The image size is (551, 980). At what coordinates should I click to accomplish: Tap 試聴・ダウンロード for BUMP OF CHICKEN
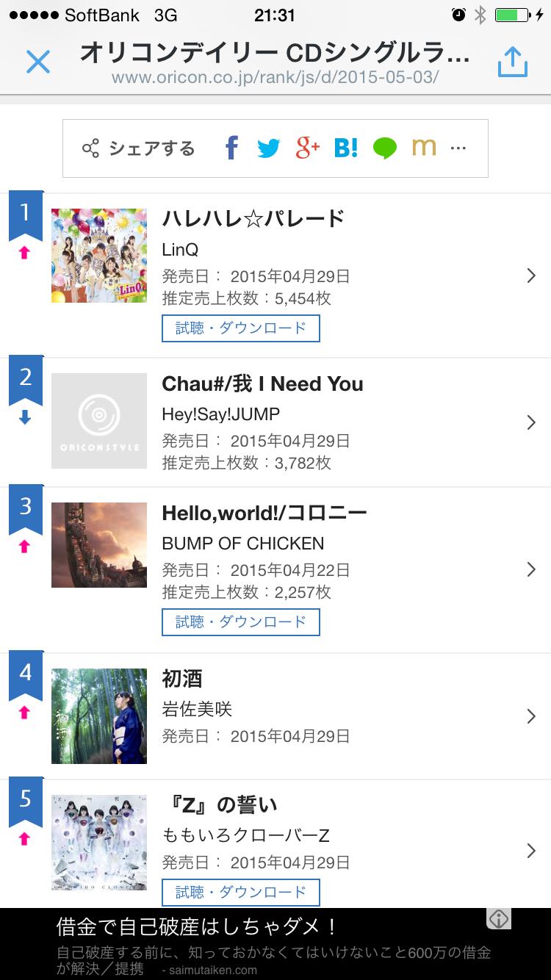(x=241, y=622)
